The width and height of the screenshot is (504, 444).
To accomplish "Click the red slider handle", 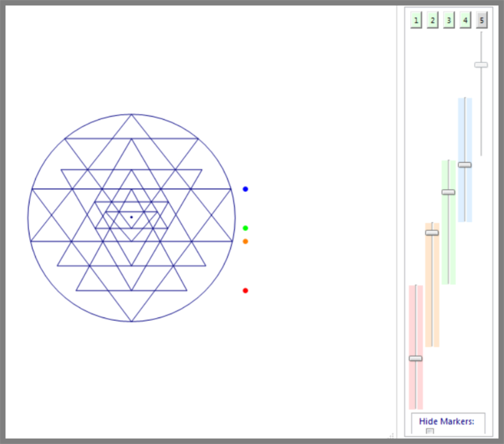I will (x=415, y=358).
